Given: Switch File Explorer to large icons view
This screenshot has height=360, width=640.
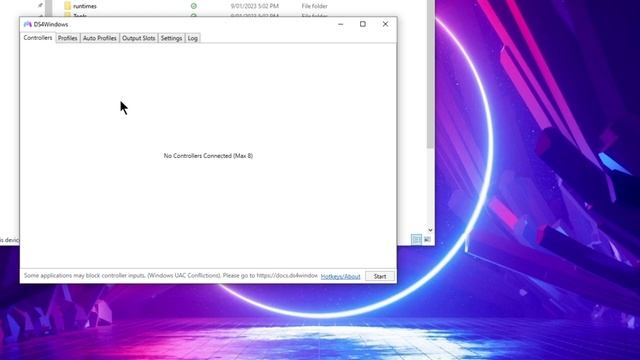Looking at the screenshot, I should 427,240.
